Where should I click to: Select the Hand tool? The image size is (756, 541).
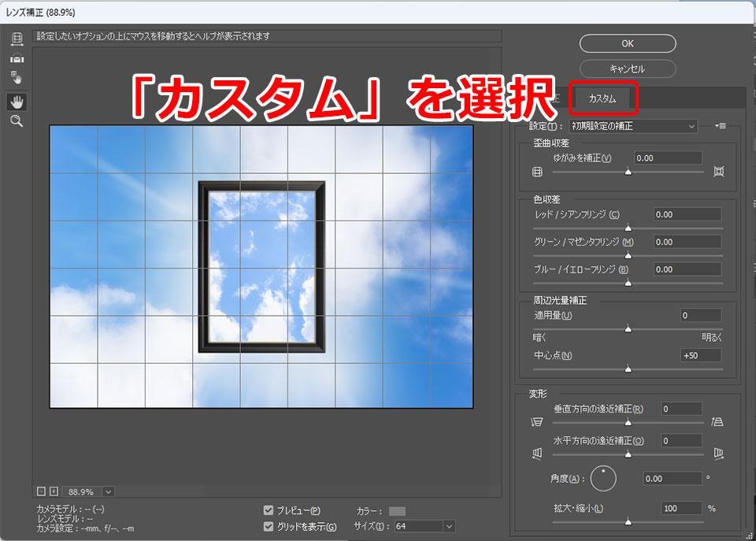click(x=17, y=102)
